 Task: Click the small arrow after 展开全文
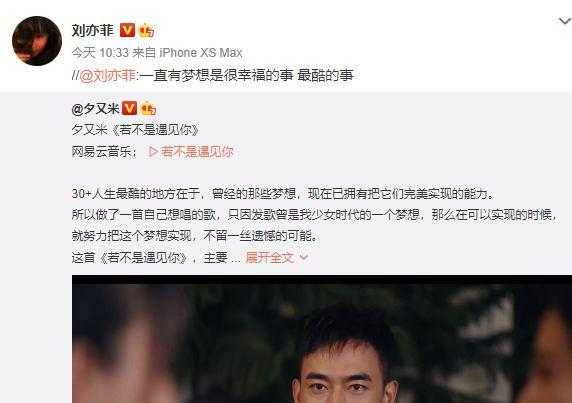[x=304, y=258]
